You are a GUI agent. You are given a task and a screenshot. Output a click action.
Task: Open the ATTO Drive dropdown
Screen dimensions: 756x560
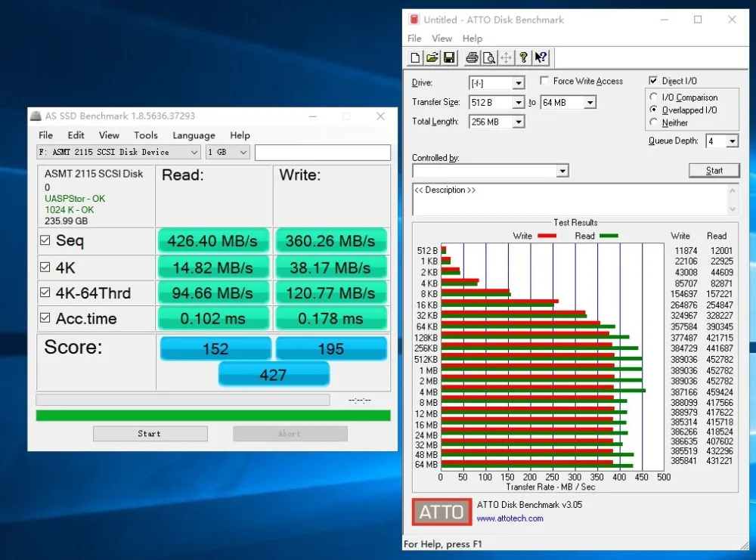click(519, 83)
